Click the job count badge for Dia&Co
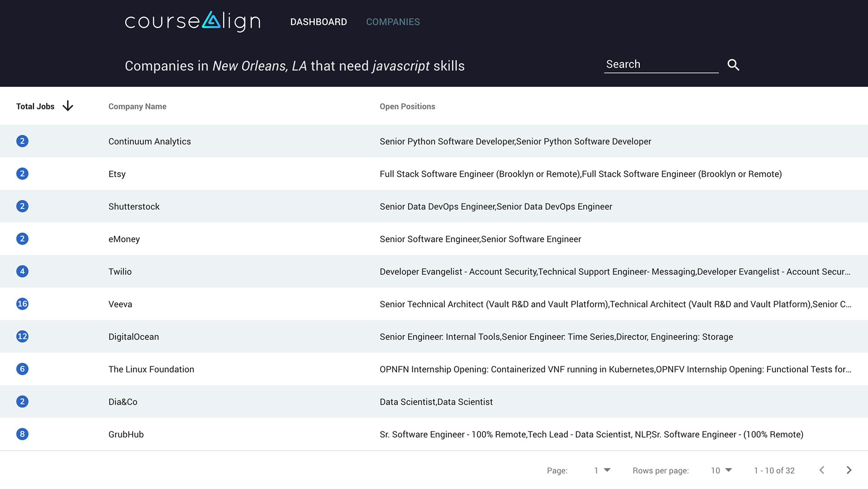The width and height of the screenshot is (868, 489). tap(22, 401)
